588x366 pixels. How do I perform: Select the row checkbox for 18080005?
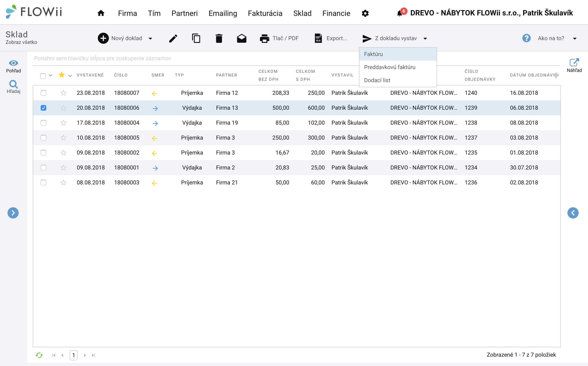[43, 137]
